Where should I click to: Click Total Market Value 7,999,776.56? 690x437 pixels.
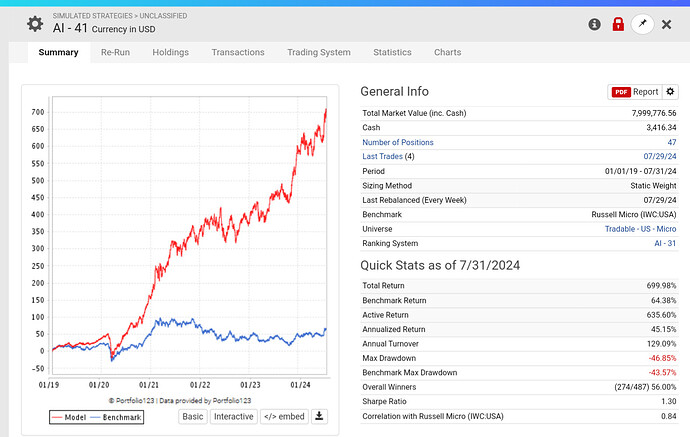(x=654, y=113)
